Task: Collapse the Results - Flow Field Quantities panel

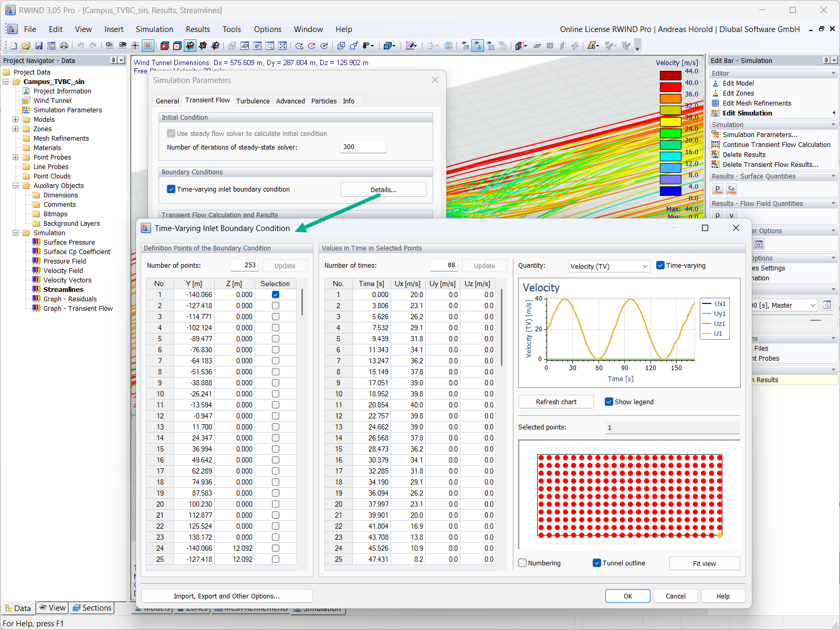Action: [832, 203]
